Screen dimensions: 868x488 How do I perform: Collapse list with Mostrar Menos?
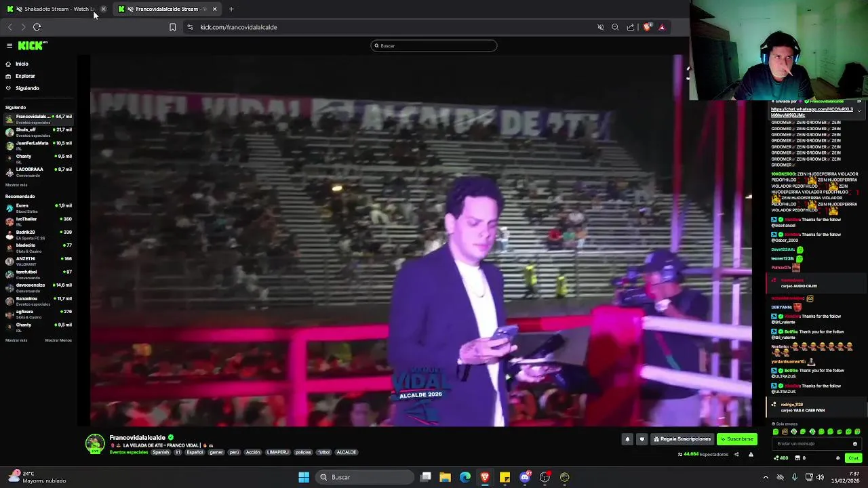point(58,340)
